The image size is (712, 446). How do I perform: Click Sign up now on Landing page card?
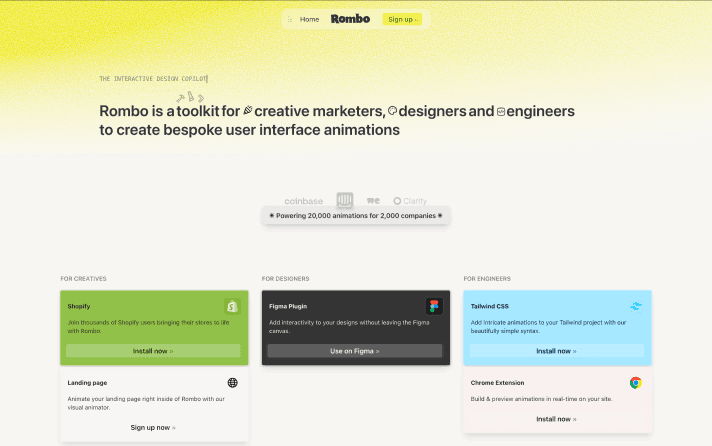click(x=153, y=428)
